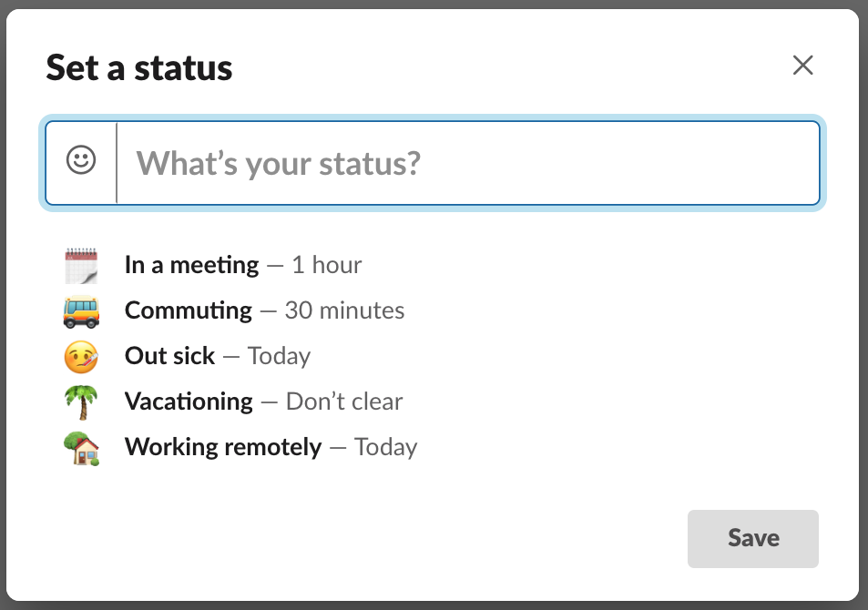The height and width of the screenshot is (610, 868).
Task: Select the Vacationing status label
Action: pos(189,402)
